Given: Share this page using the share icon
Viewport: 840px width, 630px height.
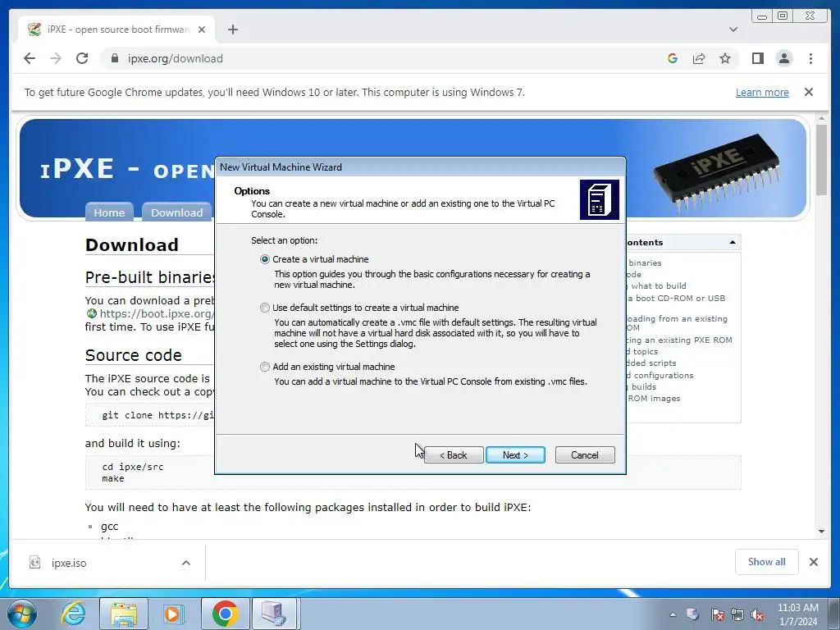Looking at the screenshot, I should (x=699, y=58).
